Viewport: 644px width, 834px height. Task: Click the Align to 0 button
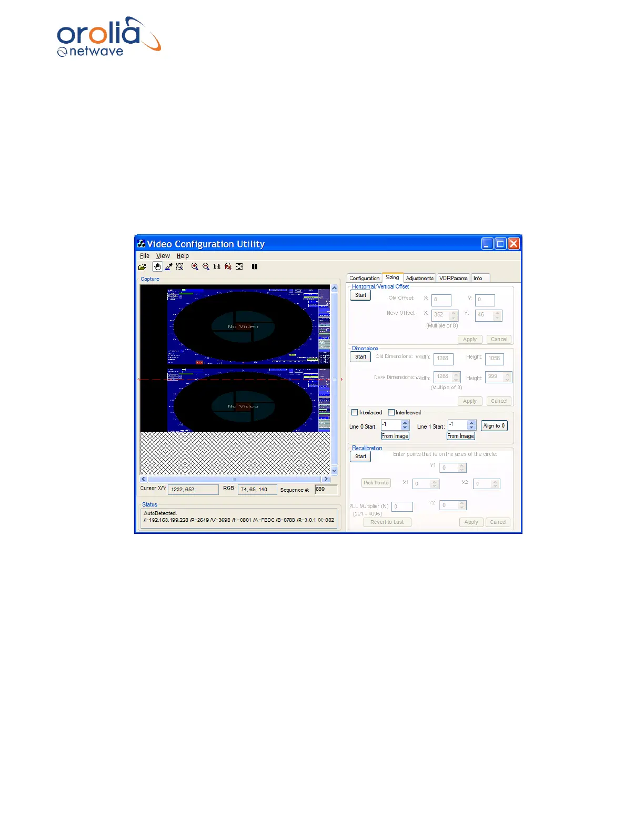(x=494, y=425)
